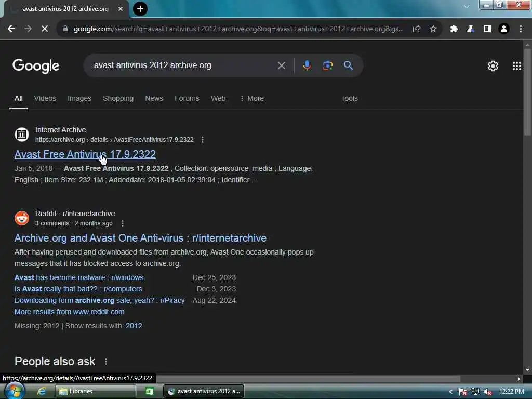Toggle the side panel
Image resolution: width=532 pixels, height=399 pixels.
click(x=487, y=29)
